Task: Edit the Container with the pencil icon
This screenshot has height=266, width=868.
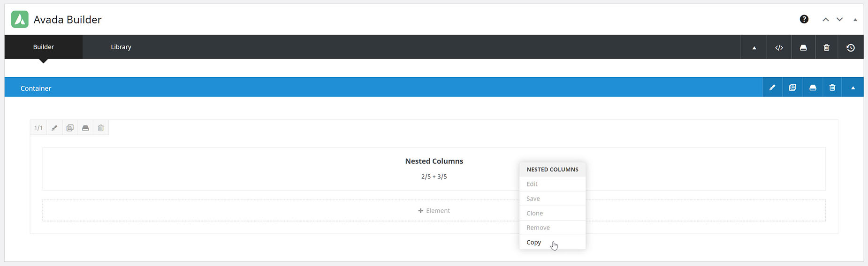Action: pyautogui.click(x=772, y=88)
